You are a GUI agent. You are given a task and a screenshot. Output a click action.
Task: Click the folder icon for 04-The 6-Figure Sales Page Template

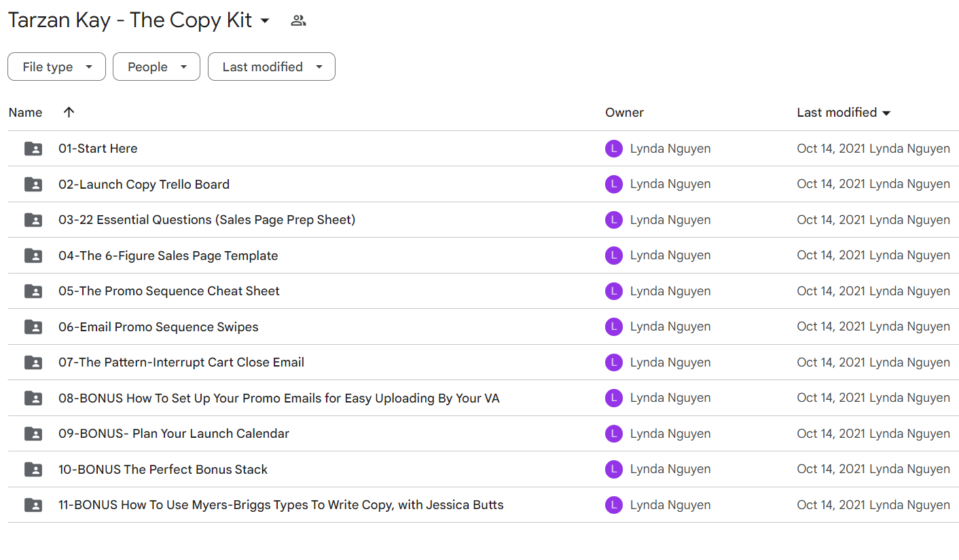(x=33, y=255)
